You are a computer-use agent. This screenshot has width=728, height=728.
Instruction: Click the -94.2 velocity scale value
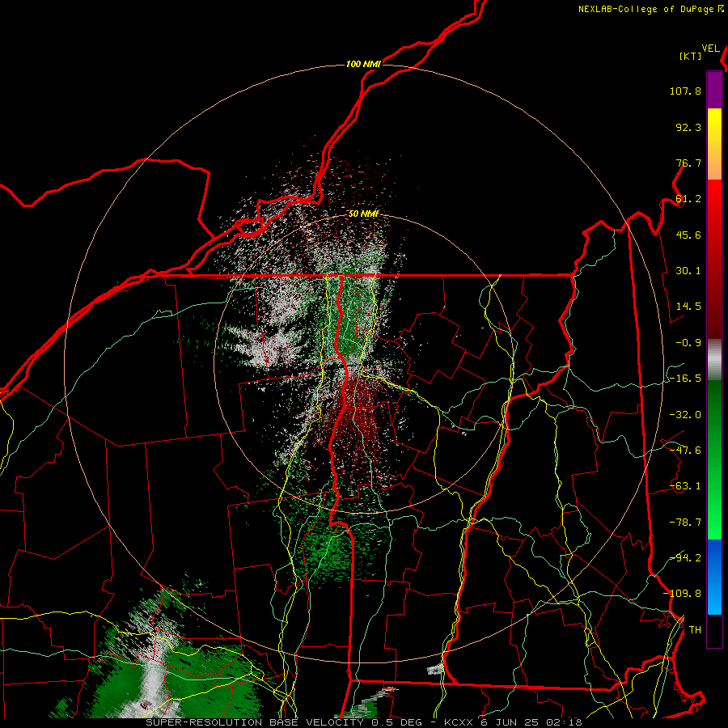685,557
